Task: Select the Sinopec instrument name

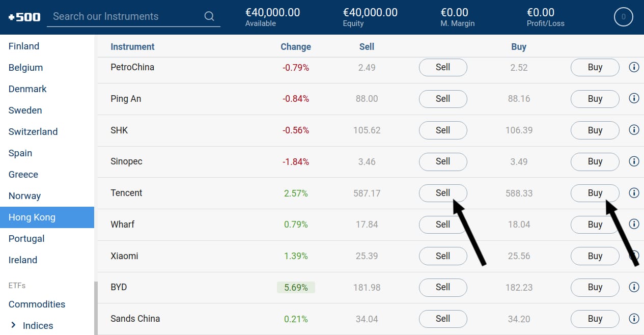Action: click(x=126, y=161)
